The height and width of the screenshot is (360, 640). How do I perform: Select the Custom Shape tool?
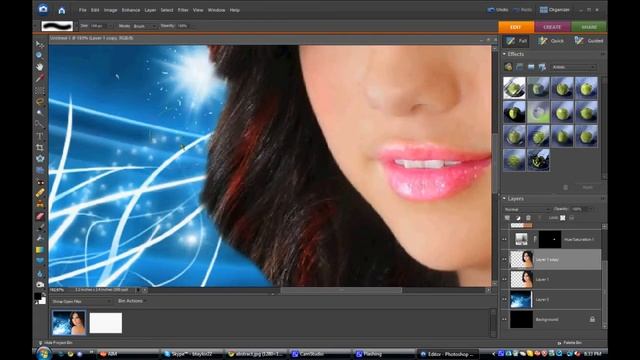[x=40, y=261]
